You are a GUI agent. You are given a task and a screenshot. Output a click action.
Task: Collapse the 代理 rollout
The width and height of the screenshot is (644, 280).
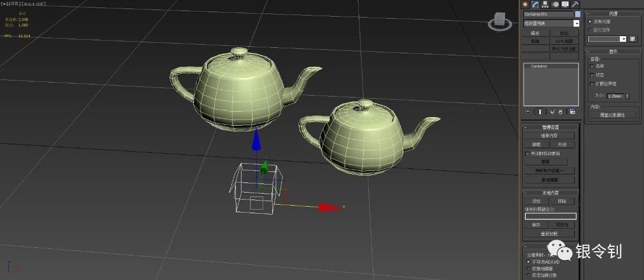coord(612,14)
